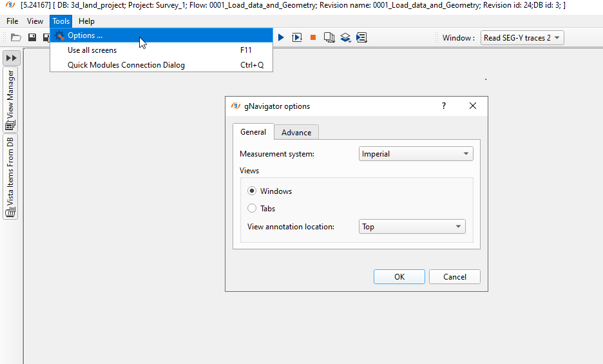
Task: Click Cancel in gNavigator options
Action: click(455, 276)
